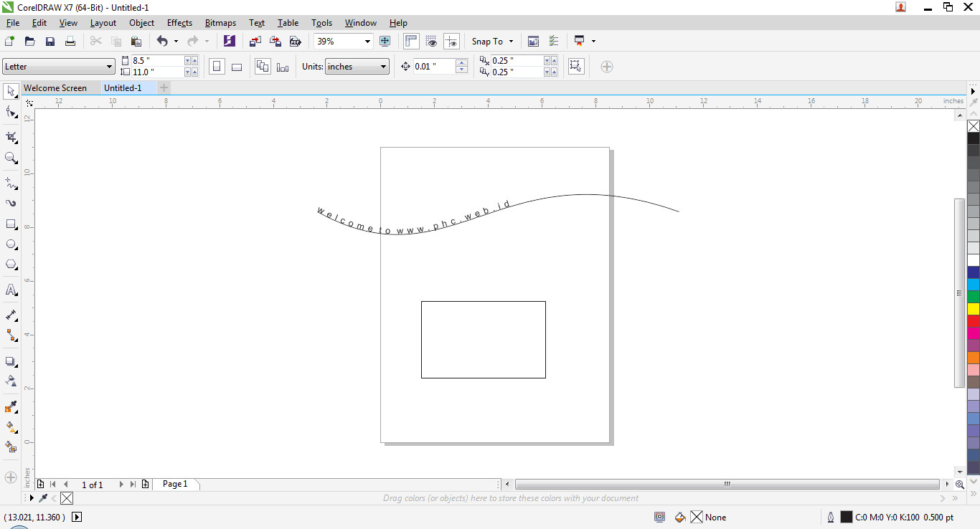Increase the nudge distance with the up arrow
The width and height of the screenshot is (980, 529).
[461, 63]
